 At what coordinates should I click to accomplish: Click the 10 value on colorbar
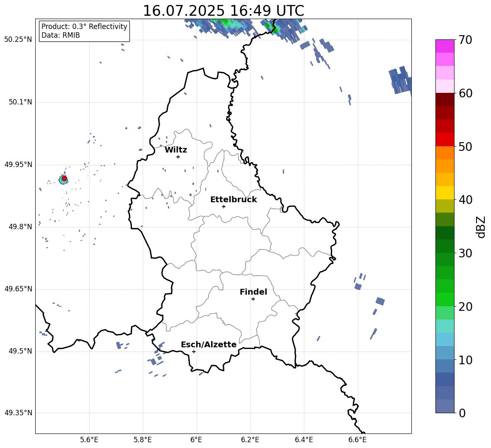[x=465, y=360]
